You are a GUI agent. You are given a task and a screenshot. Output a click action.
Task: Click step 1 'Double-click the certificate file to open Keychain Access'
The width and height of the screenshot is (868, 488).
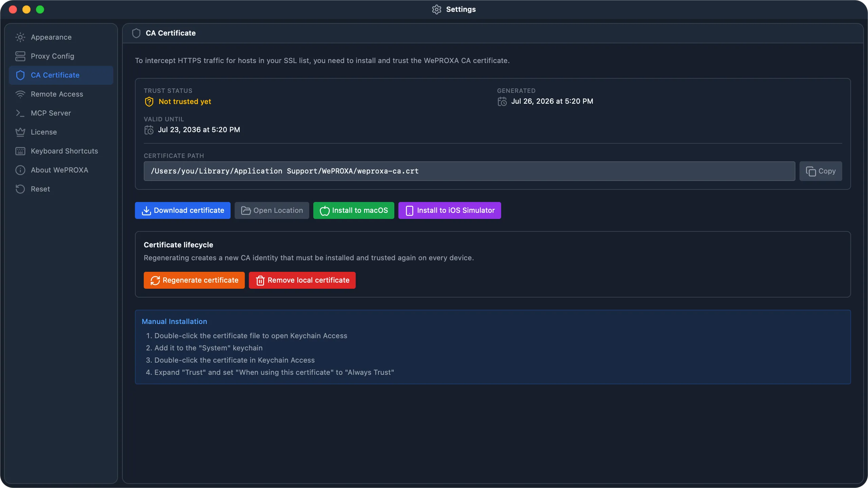click(251, 336)
